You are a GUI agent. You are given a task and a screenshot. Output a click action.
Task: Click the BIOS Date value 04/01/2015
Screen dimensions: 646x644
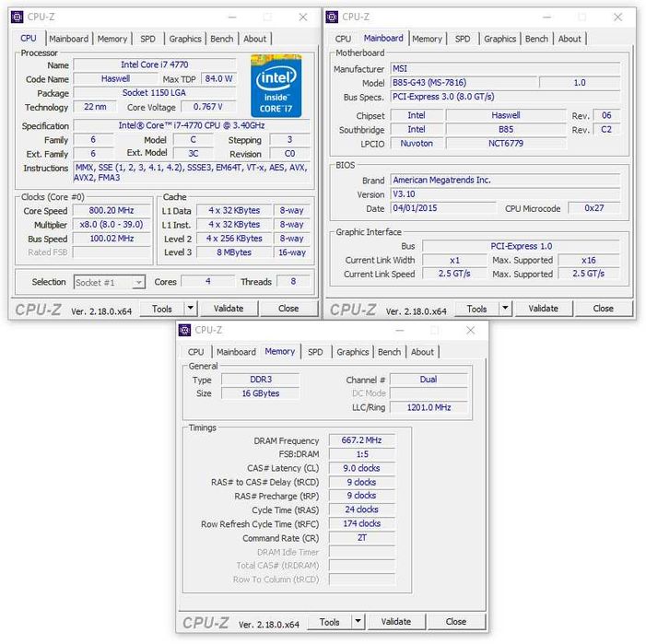pos(443,208)
